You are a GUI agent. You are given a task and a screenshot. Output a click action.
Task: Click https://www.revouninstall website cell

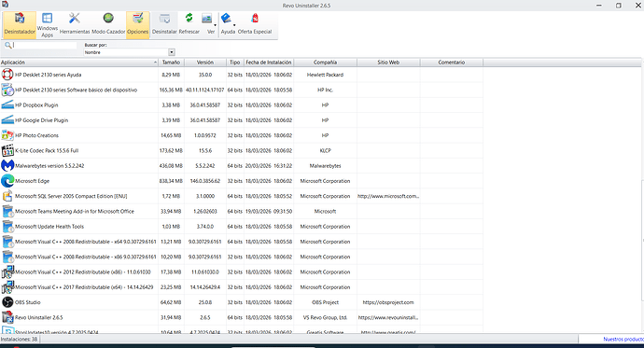[x=388, y=317]
